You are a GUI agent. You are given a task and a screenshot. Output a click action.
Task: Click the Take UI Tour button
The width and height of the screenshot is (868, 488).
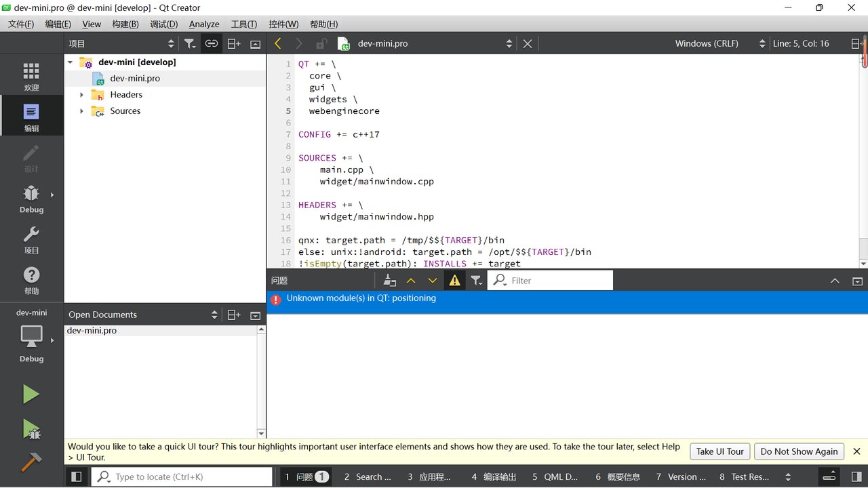pos(719,451)
